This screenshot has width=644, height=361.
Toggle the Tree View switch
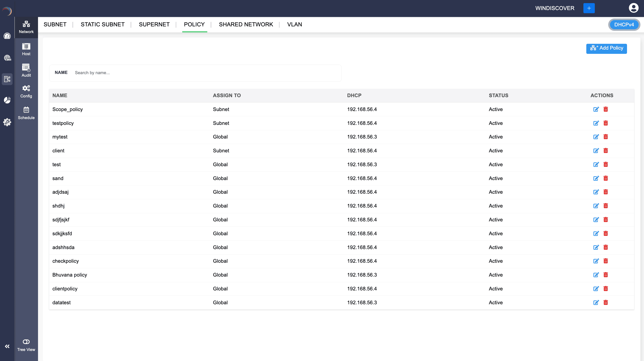click(x=26, y=342)
